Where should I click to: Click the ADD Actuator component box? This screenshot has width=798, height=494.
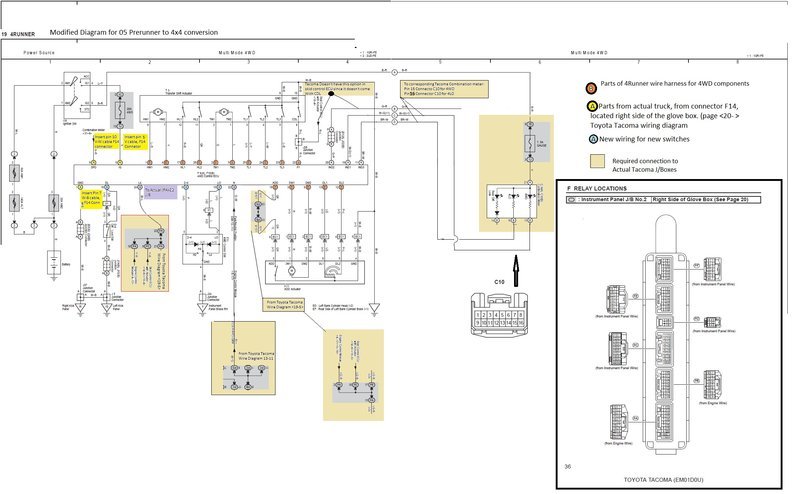point(315,271)
